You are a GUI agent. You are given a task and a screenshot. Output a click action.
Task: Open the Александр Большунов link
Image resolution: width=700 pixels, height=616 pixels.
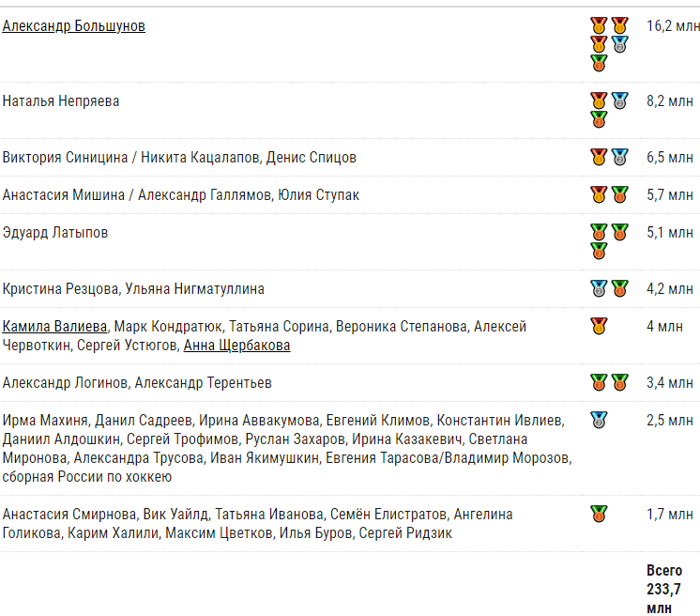pyautogui.click(x=74, y=26)
